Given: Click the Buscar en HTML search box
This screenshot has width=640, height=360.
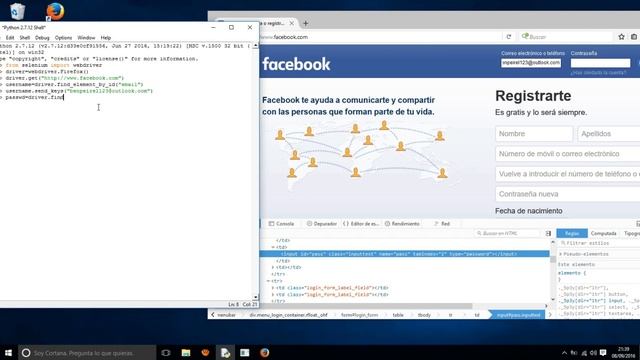Looking at the screenshot, I should tap(507, 233).
